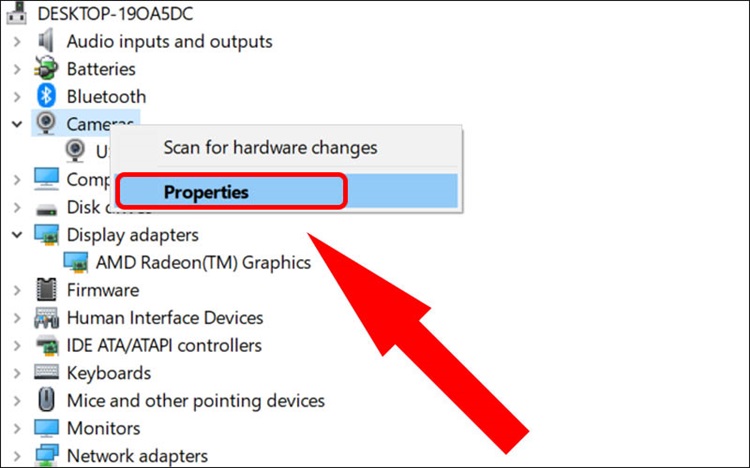Collapse the Display adapters category
This screenshot has width=750, height=468.
pos(17,235)
